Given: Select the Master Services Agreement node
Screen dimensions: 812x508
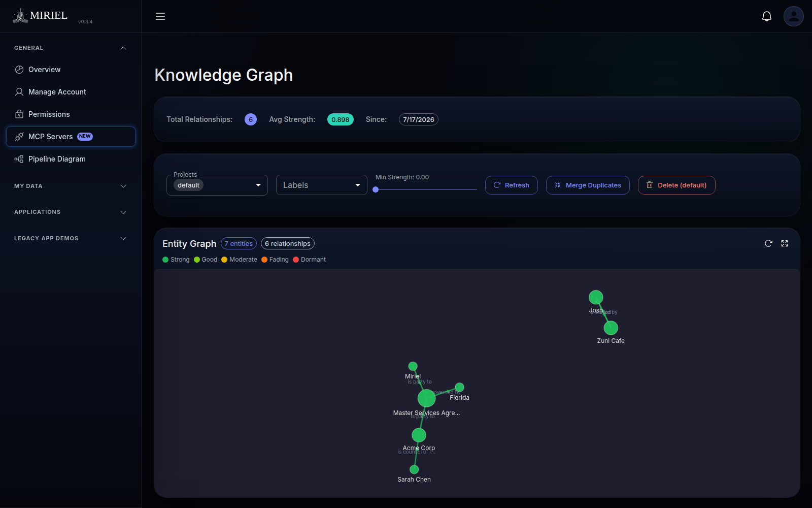Looking at the screenshot, I should point(427,398).
